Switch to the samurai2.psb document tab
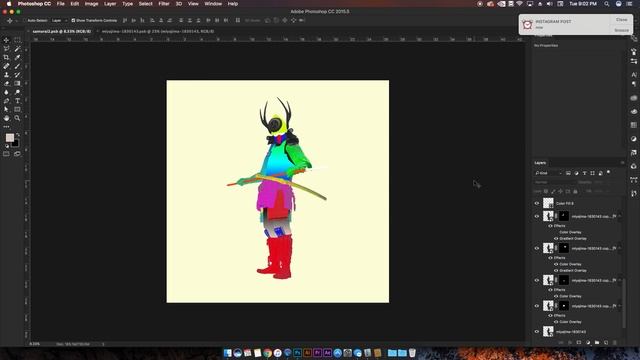 [62, 31]
